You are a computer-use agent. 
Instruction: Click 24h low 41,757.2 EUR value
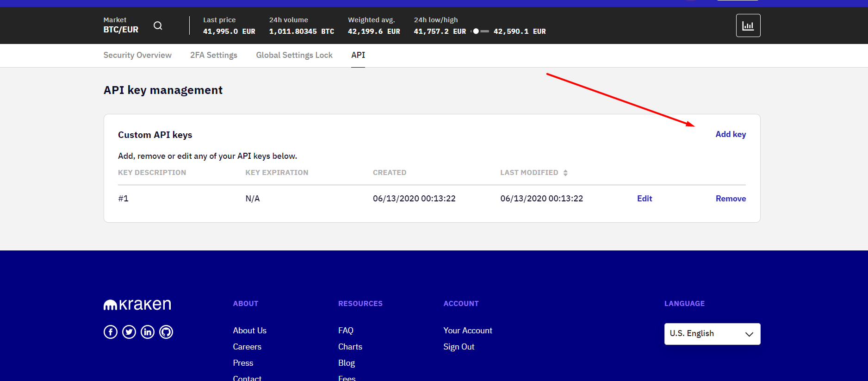tap(440, 31)
